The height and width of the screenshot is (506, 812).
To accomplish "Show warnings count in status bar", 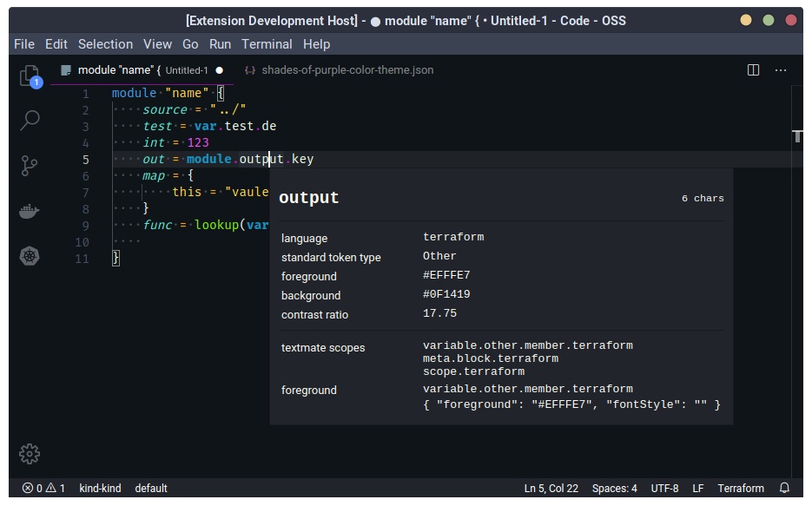I will coord(56,488).
